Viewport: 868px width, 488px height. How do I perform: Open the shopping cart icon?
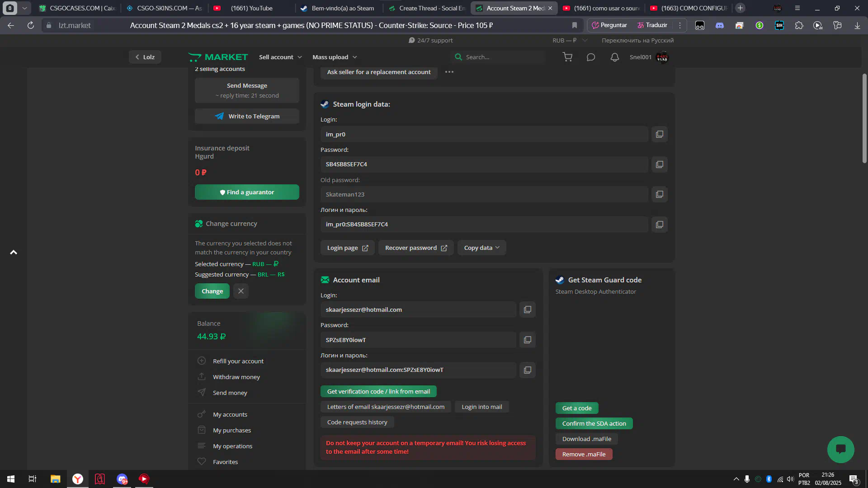567,57
